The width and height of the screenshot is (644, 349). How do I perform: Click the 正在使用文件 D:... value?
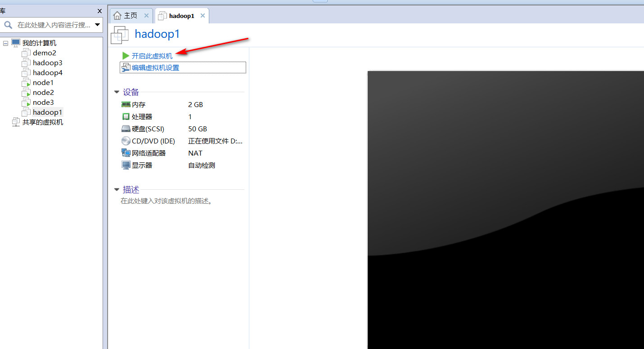tap(216, 141)
